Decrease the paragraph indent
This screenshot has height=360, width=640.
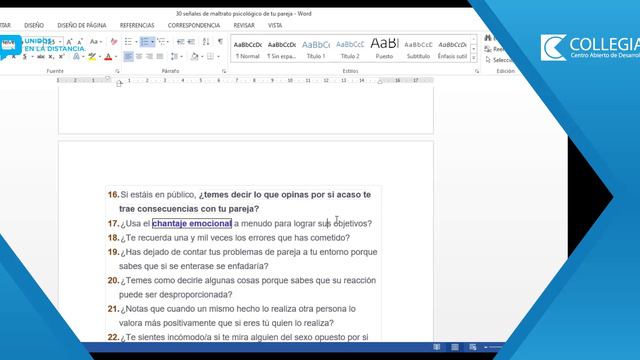pos(180,42)
